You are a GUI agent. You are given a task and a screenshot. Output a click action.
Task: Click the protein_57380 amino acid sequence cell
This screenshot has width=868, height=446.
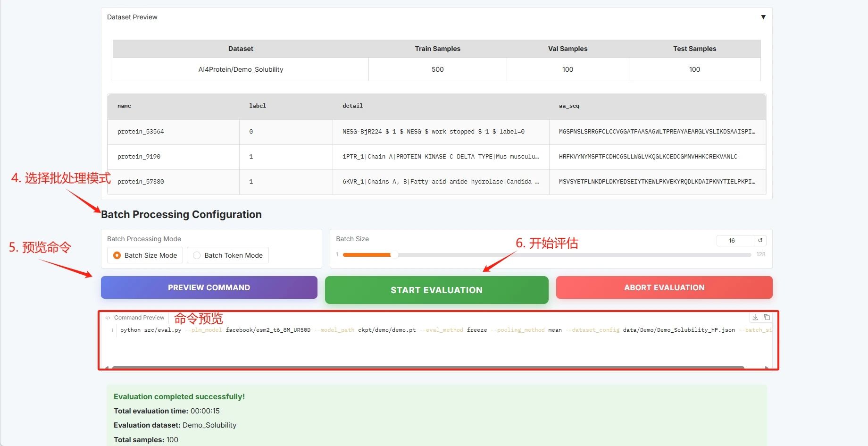tap(657, 182)
